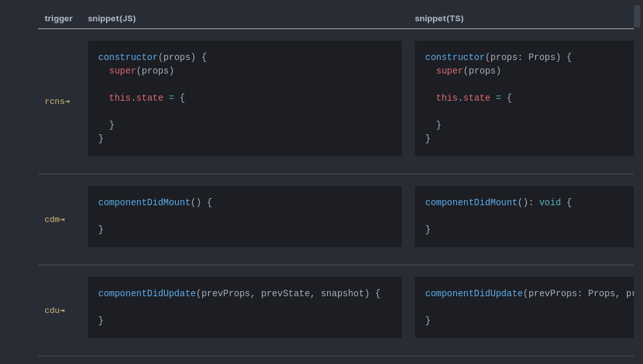Click componentDidUpdate in the JS snippet
Image resolution: width=643 pixels, height=364 pixels.
click(147, 294)
